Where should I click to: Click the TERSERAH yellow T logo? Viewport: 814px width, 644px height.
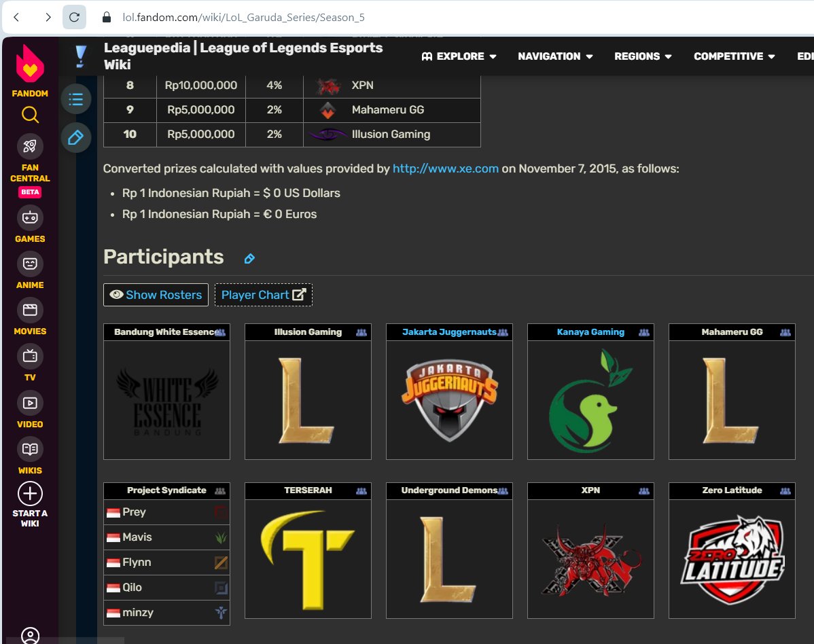[x=308, y=559]
